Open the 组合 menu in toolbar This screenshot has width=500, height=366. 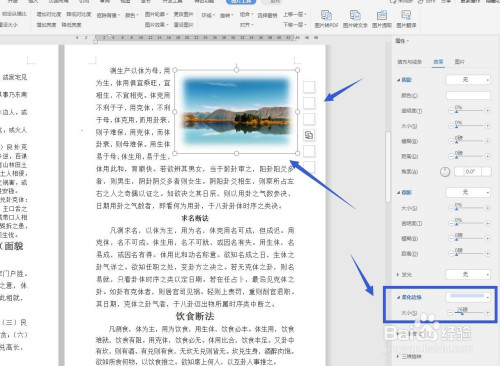[x=246, y=15]
